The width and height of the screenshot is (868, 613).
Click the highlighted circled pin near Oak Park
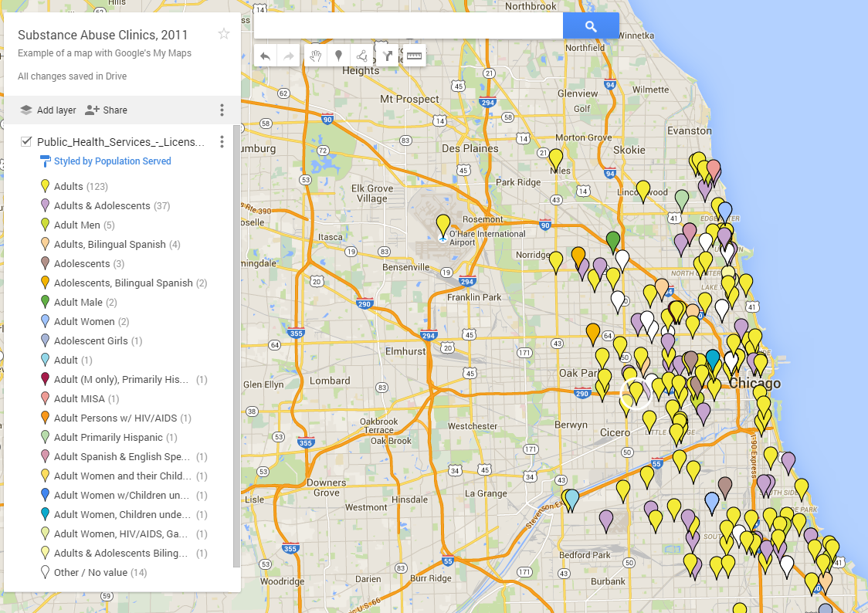point(636,393)
